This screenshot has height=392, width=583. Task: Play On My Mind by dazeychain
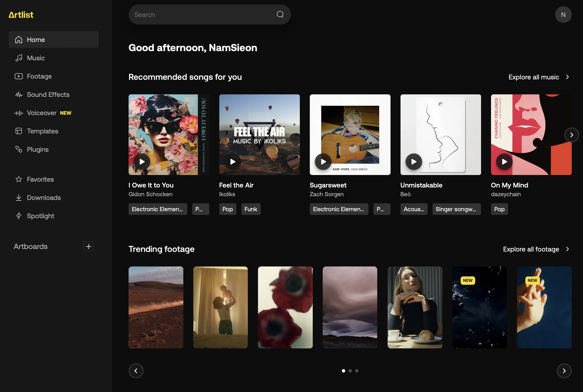504,162
